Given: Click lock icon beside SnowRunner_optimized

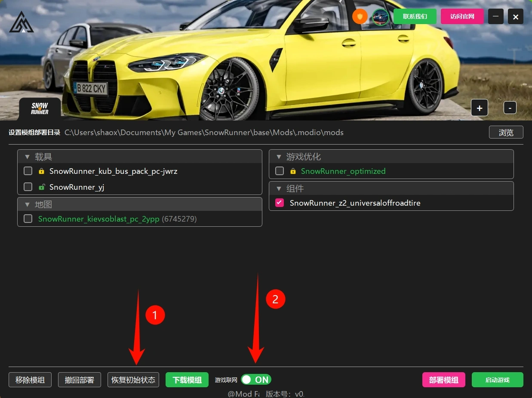Looking at the screenshot, I should [x=293, y=171].
